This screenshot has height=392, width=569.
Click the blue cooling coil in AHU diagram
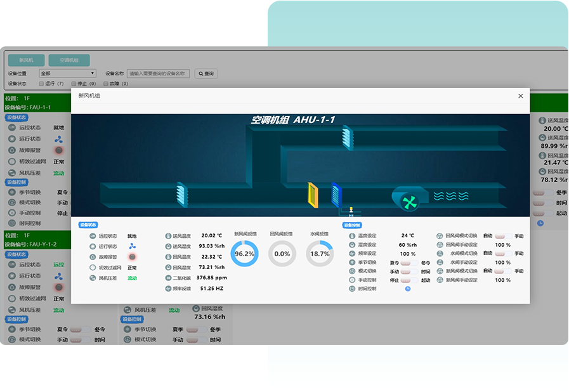(336, 195)
